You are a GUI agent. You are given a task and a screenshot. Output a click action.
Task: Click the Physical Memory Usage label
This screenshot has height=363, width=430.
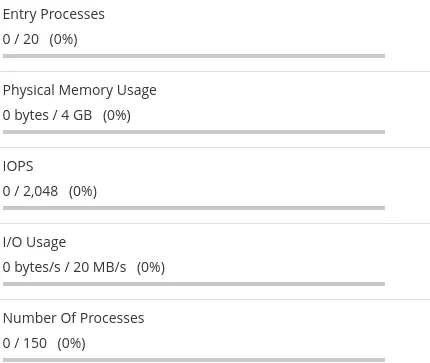coord(80,90)
